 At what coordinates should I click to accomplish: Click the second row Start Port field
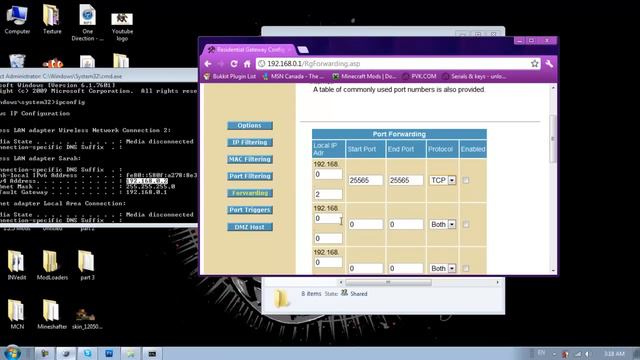point(365,224)
